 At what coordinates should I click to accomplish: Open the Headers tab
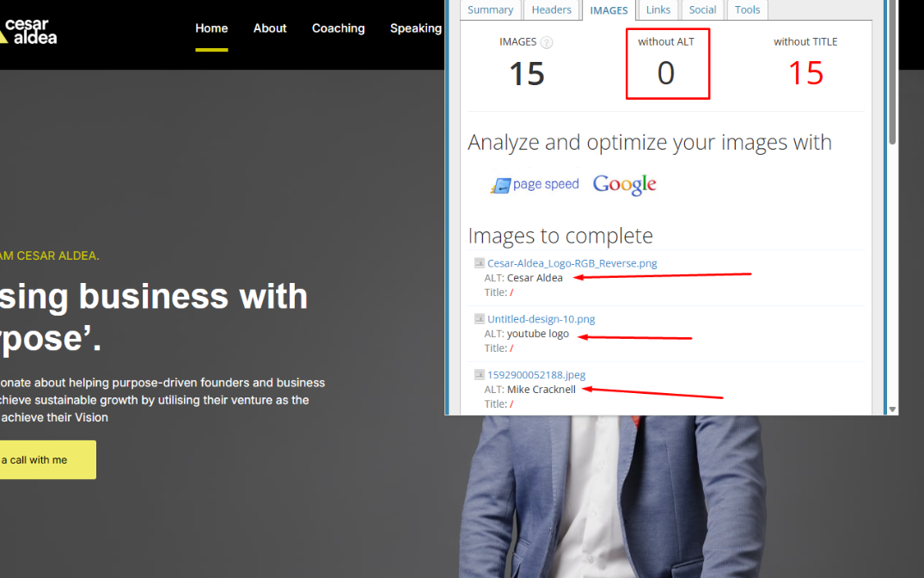(x=552, y=10)
